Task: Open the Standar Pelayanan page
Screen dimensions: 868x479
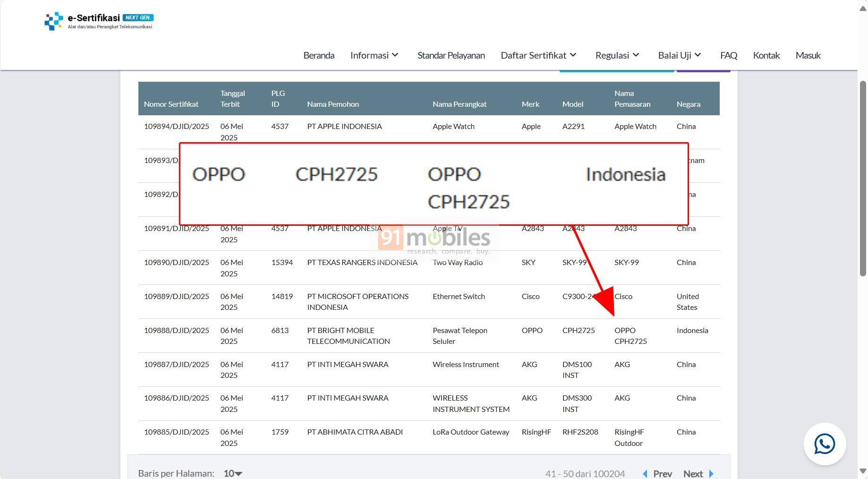Action: (x=451, y=55)
